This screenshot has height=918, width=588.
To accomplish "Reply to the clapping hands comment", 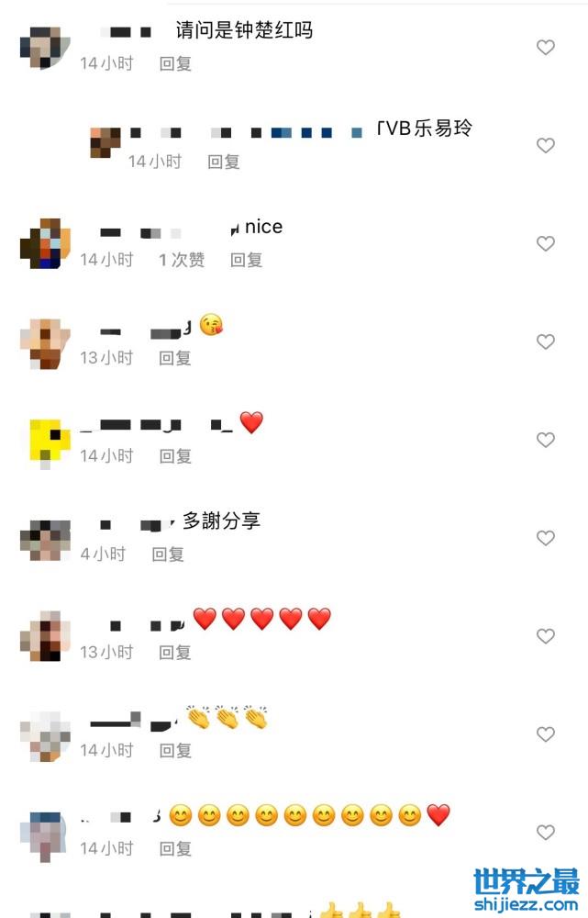I will [x=175, y=751].
